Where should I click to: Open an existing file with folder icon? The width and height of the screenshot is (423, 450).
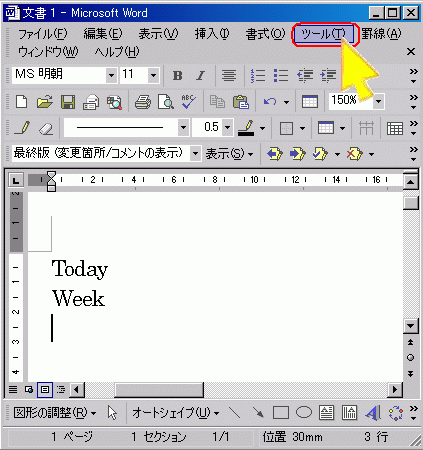point(45,102)
